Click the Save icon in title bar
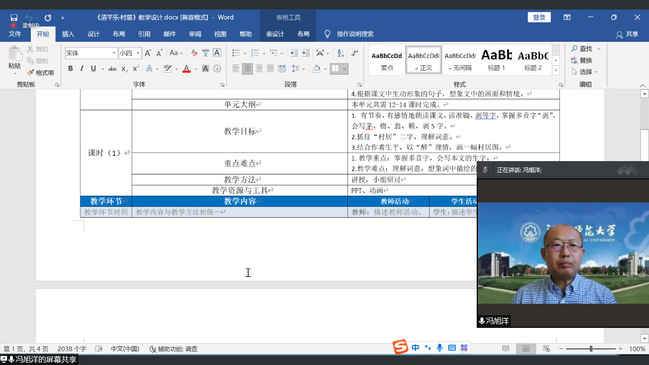Image resolution: width=649 pixels, height=365 pixels. 14,17
